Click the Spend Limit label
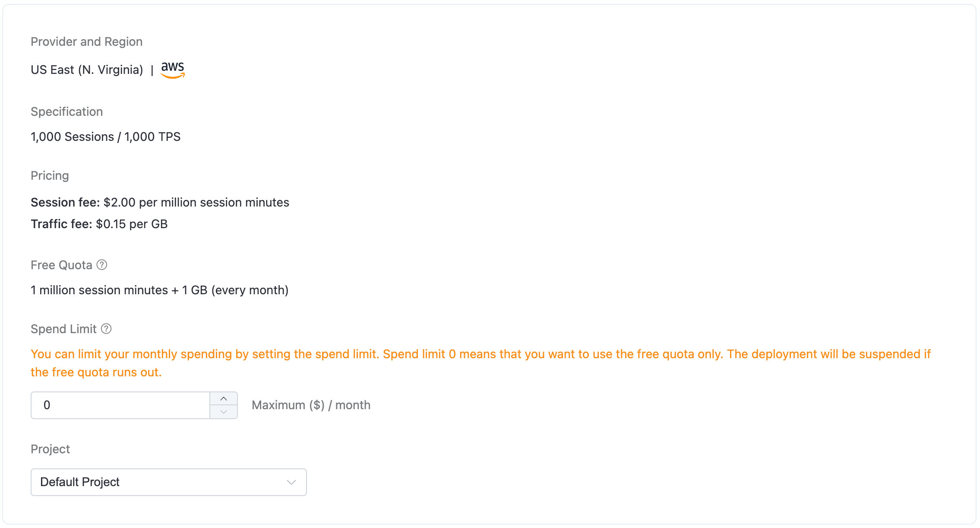 tap(63, 329)
